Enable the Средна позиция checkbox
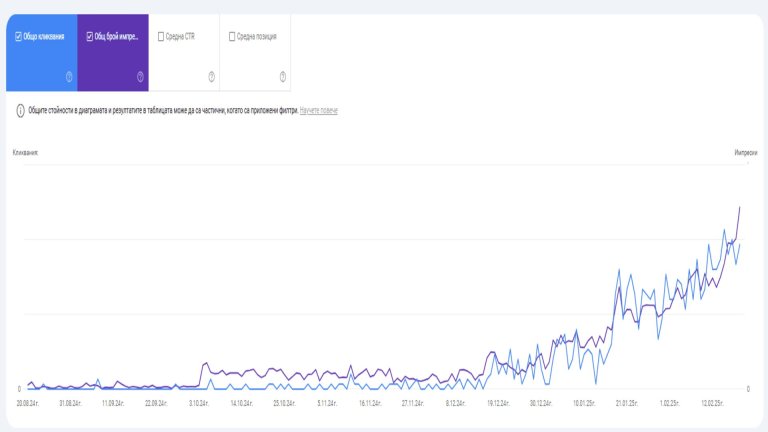This screenshot has height=432, width=768. point(232,37)
